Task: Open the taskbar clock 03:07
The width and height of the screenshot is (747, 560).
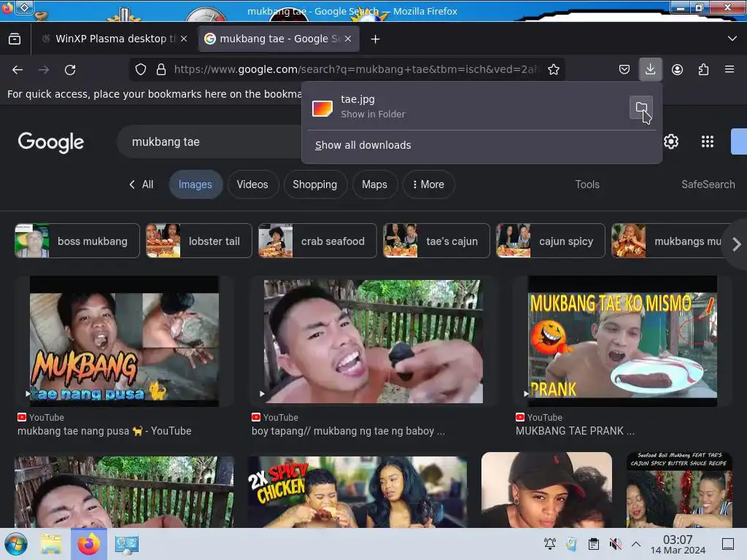Action: click(678, 544)
